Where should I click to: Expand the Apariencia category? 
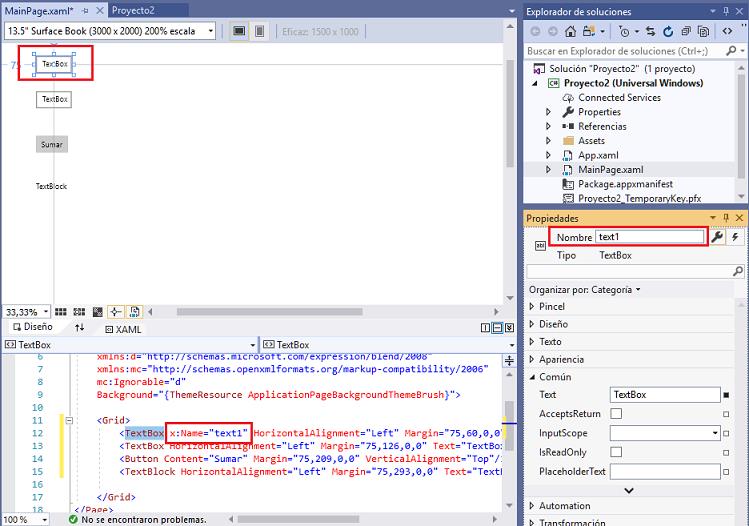532,359
